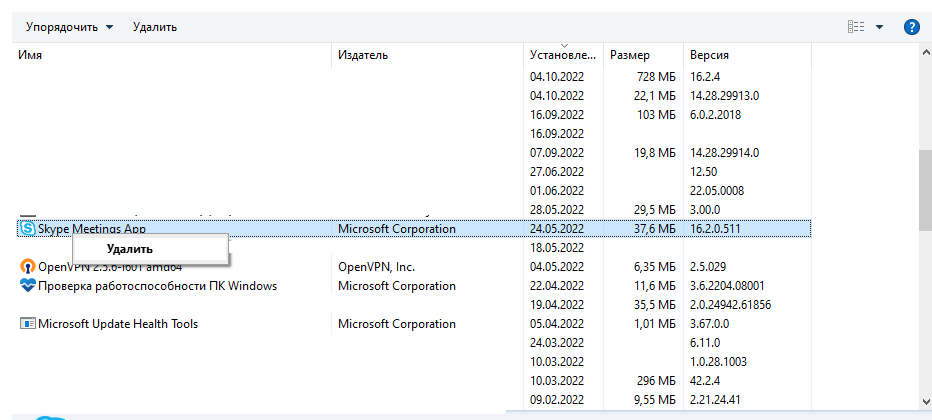This screenshot has width=932, height=420.
Task: Click the vertical scrollbar thumb
Action: (925, 189)
